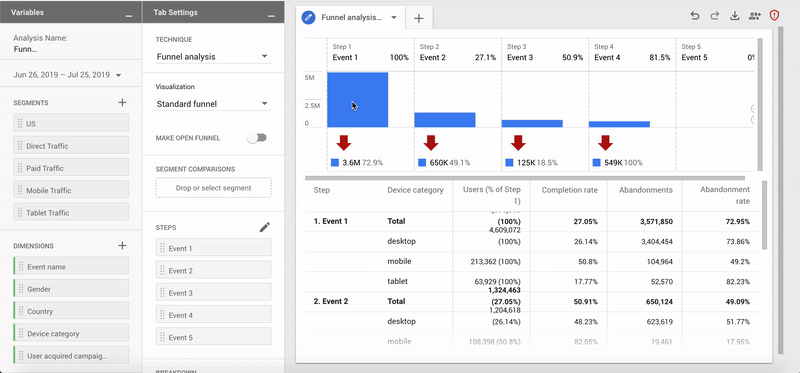Open the Technique dropdown
The image size is (800, 373).
tap(213, 57)
